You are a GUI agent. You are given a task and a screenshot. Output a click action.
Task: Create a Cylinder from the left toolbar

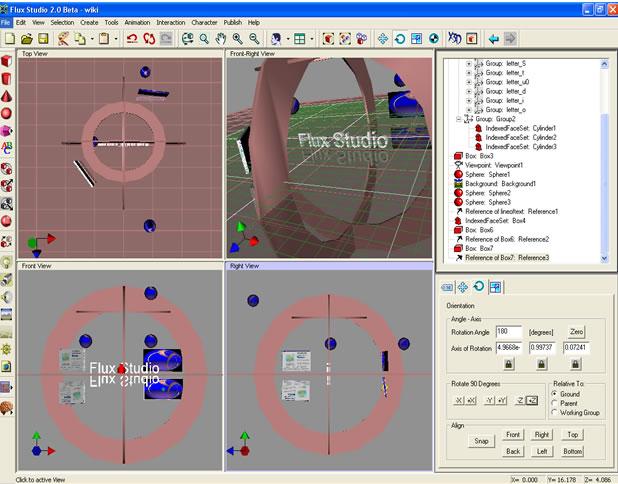coord(6,78)
